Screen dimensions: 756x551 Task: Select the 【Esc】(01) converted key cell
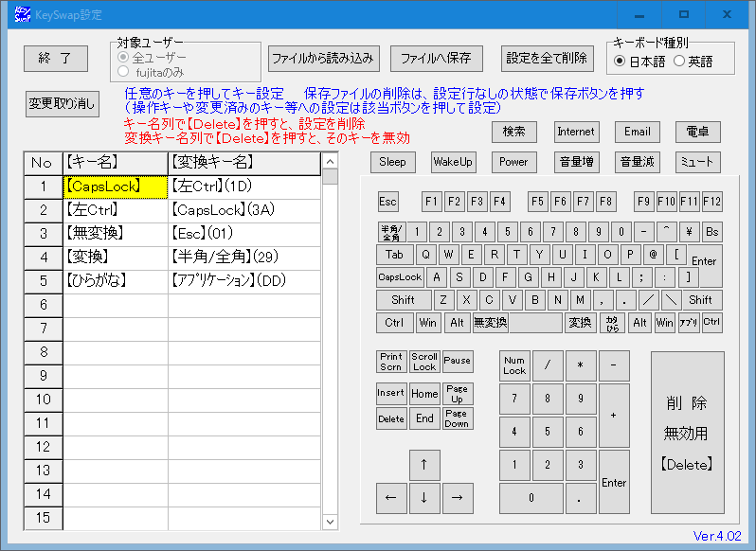click(x=244, y=233)
